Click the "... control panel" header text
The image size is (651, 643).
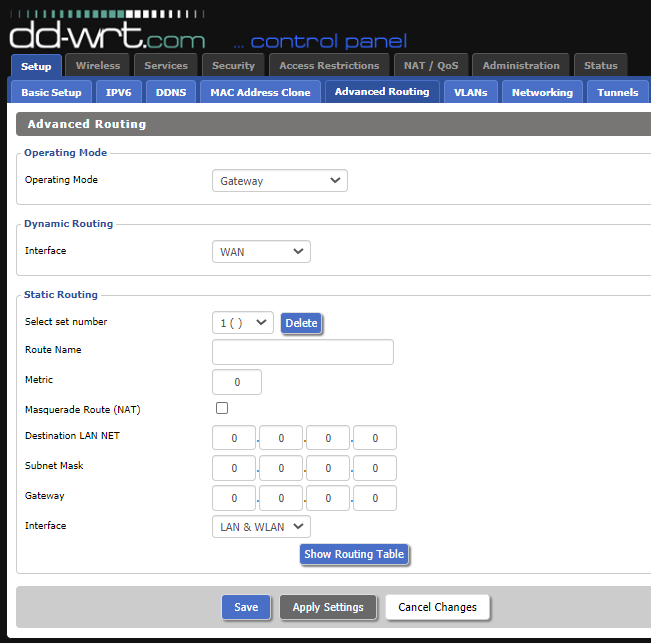coord(320,42)
